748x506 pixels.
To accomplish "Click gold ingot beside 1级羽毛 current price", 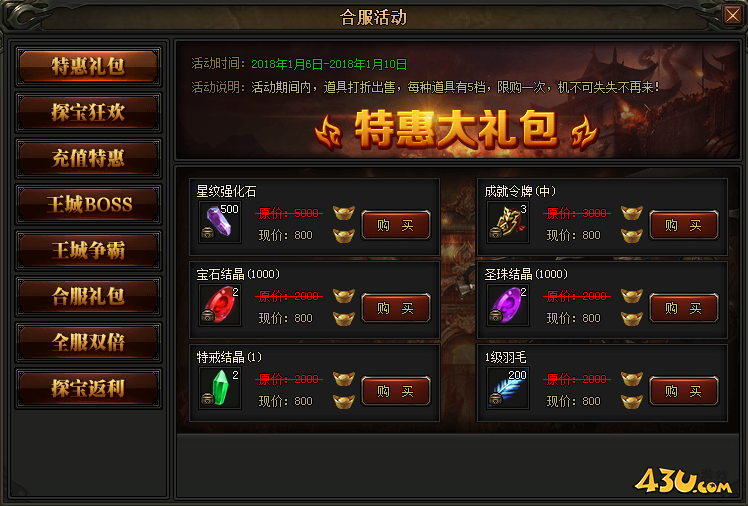I will pyautogui.click(x=632, y=402).
